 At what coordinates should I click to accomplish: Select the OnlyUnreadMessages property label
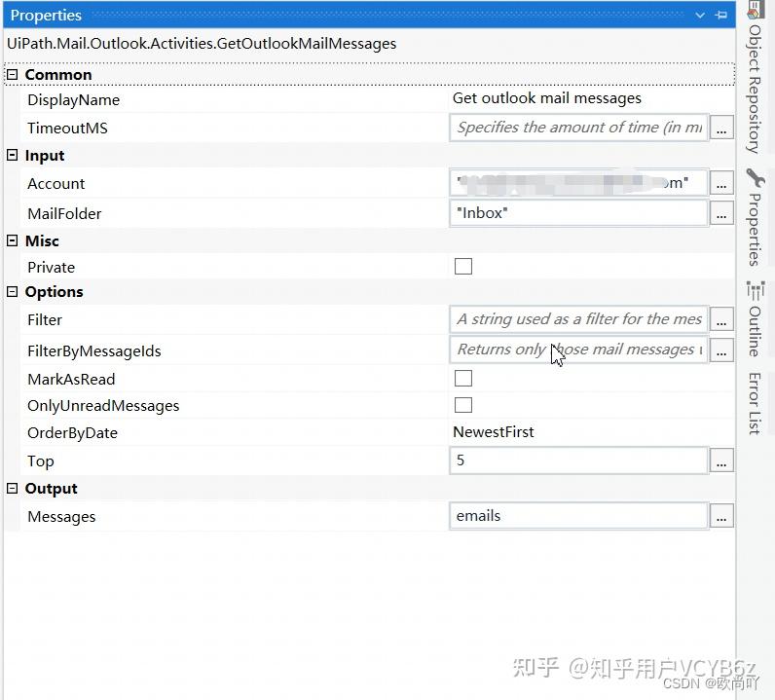[103, 406]
